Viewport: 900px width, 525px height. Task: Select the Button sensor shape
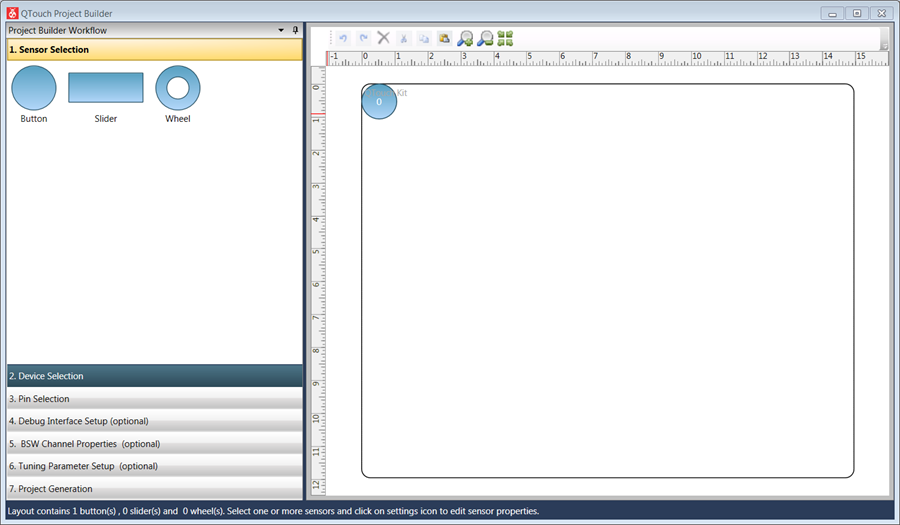[34, 88]
